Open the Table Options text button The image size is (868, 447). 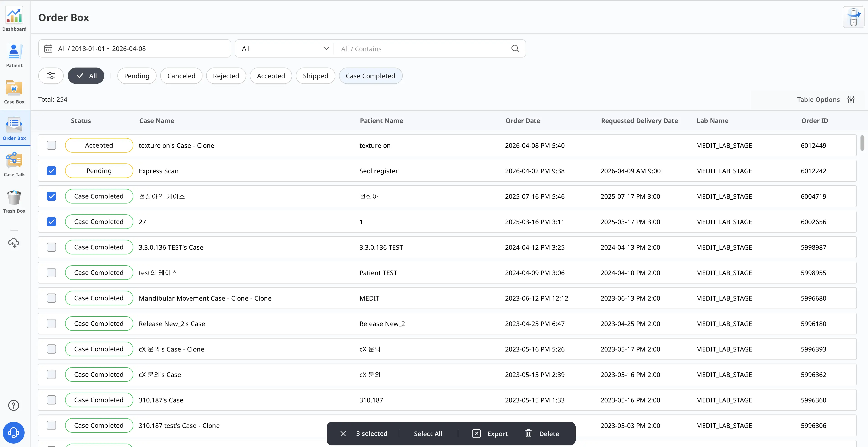coord(818,100)
